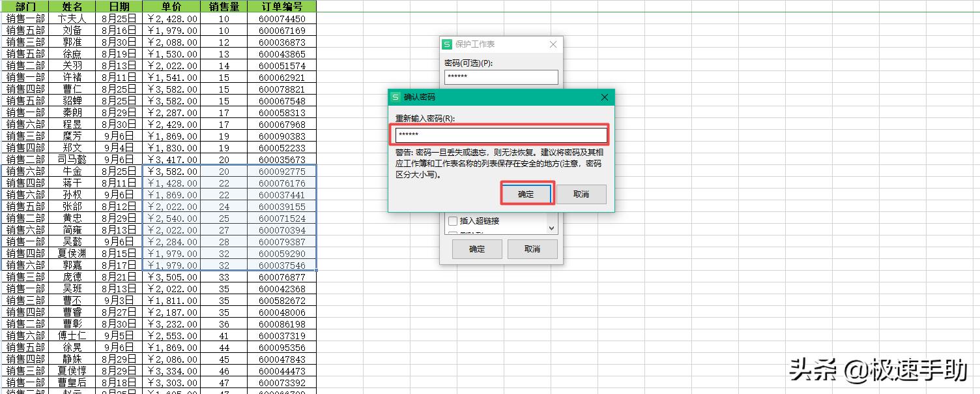Close the 保护工作表 dialog
Viewport: 980px width, 394px height.
[x=553, y=44]
